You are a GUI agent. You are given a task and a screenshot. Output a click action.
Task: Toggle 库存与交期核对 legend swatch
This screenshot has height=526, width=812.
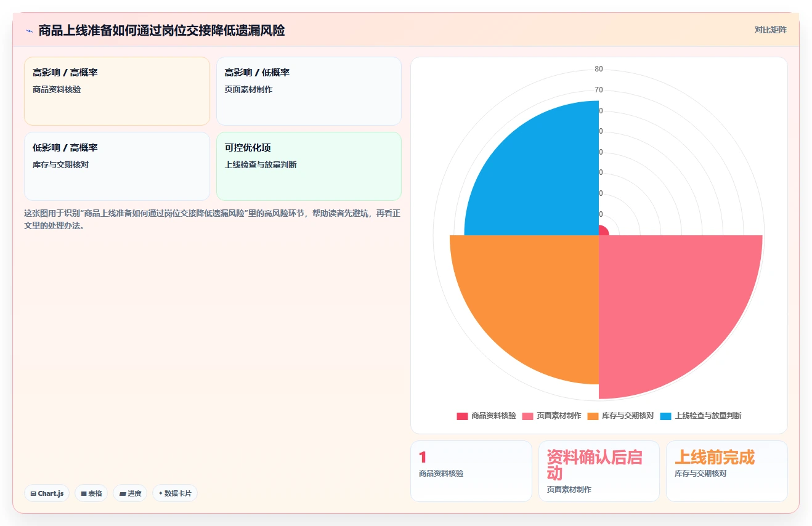pos(593,416)
